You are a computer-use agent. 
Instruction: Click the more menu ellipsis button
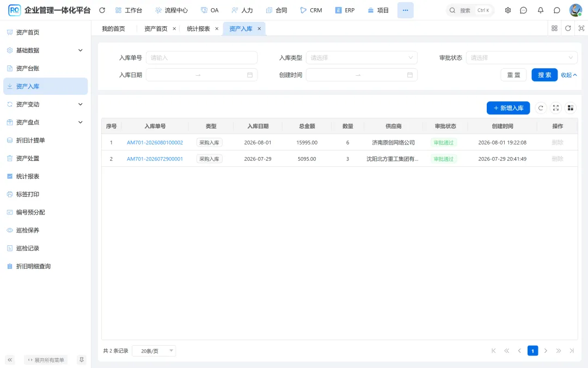[406, 10]
